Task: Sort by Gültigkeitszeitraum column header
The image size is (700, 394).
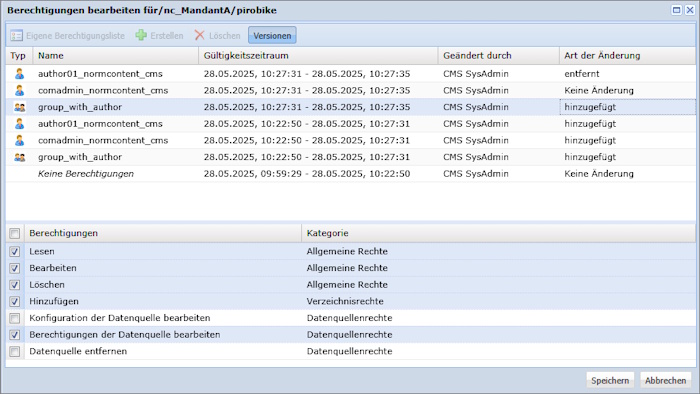Action: pos(318,56)
